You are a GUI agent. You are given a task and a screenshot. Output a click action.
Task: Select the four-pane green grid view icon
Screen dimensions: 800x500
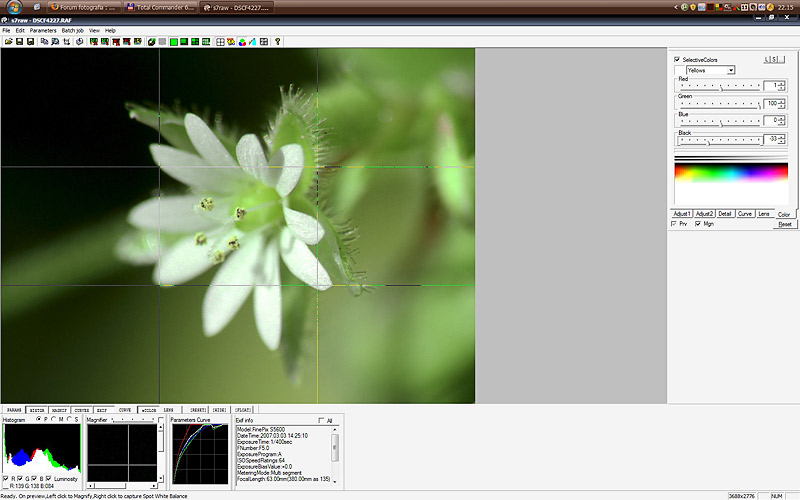click(195, 42)
